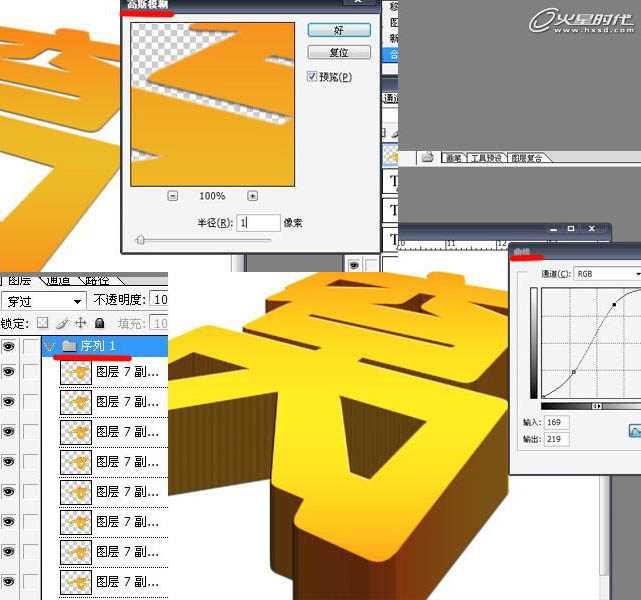Hide the 序列 1 group using its eye icon
This screenshot has height=600, width=641.
[9, 346]
